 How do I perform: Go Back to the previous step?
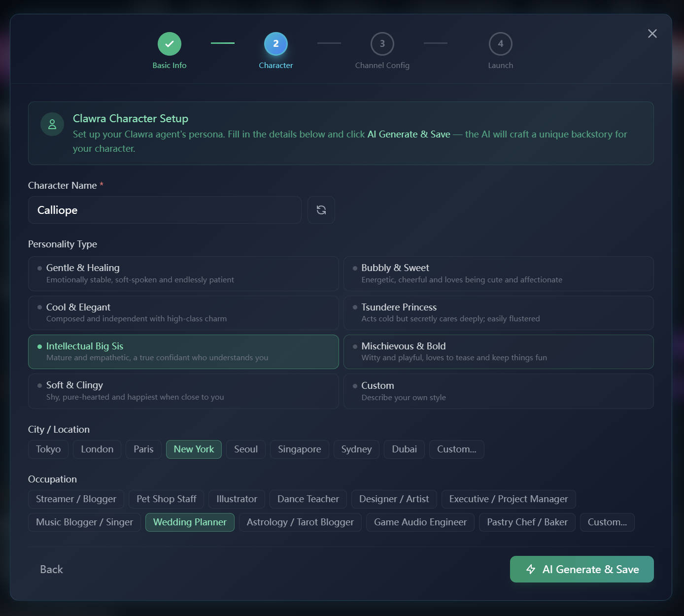pos(51,569)
